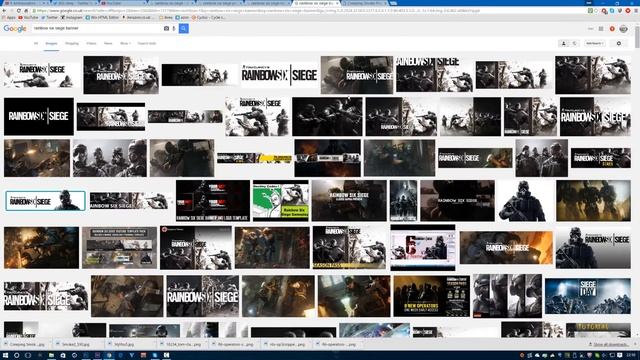Click the browser home button

click(x=26, y=11)
